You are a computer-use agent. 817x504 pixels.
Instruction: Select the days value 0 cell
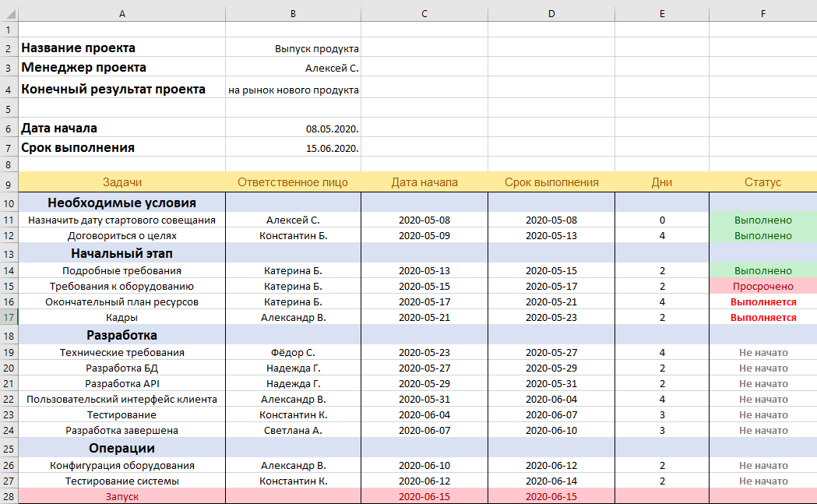[662, 220]
